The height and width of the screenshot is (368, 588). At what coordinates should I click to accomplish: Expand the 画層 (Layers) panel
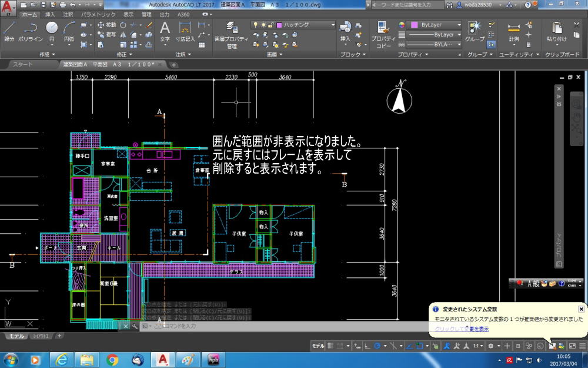tap(274, 54)
